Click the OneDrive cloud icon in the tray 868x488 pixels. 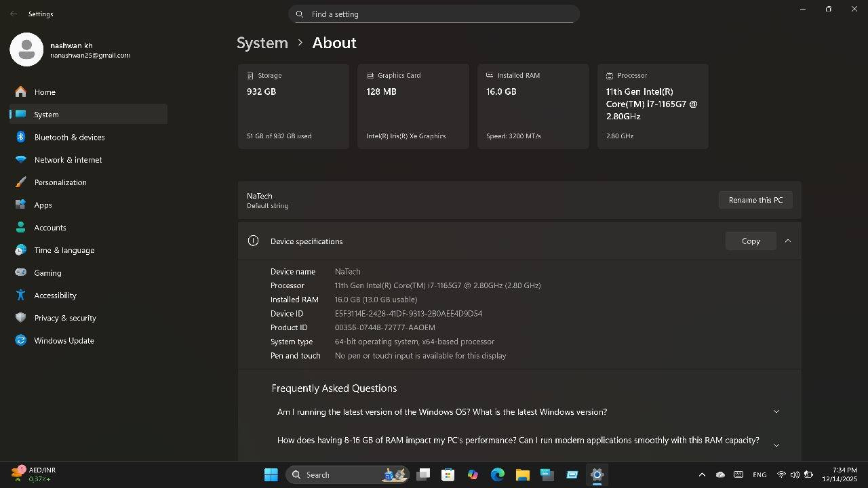coord(720,474)
